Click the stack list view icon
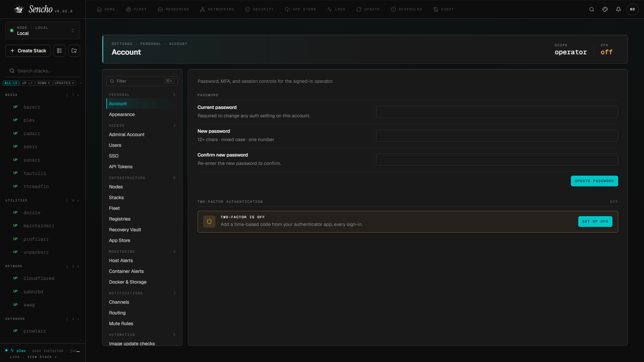 coord(59,51)
